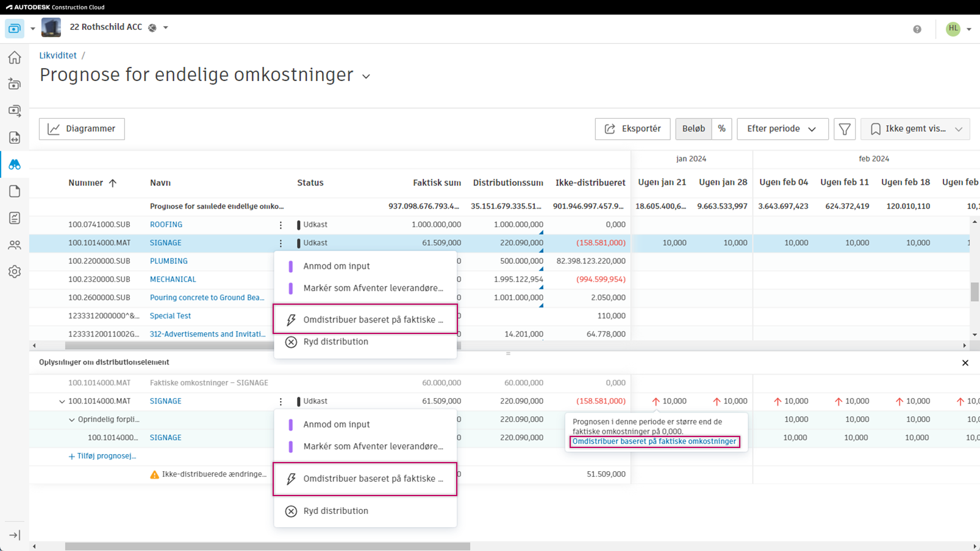This screenshot has width=980, height=551.
Task: Collapse the Oprindelig forpligtelse row
Action: (72, 419)
